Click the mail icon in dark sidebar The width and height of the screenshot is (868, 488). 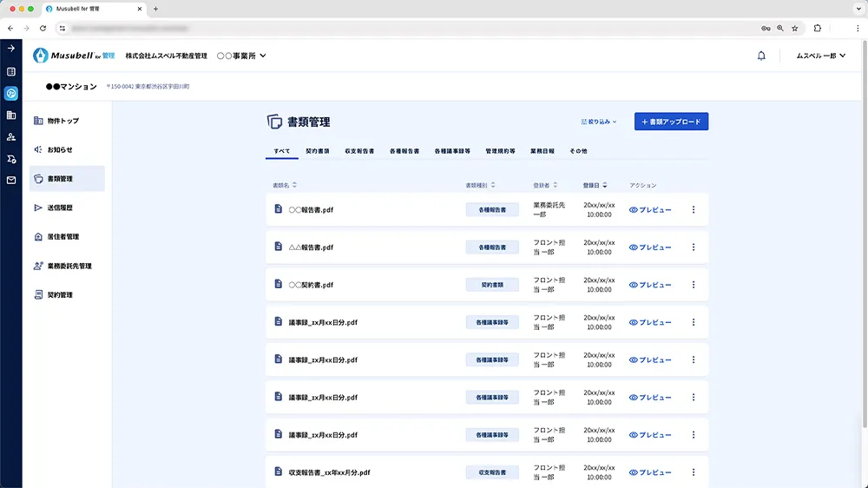(x=11, y=181)
